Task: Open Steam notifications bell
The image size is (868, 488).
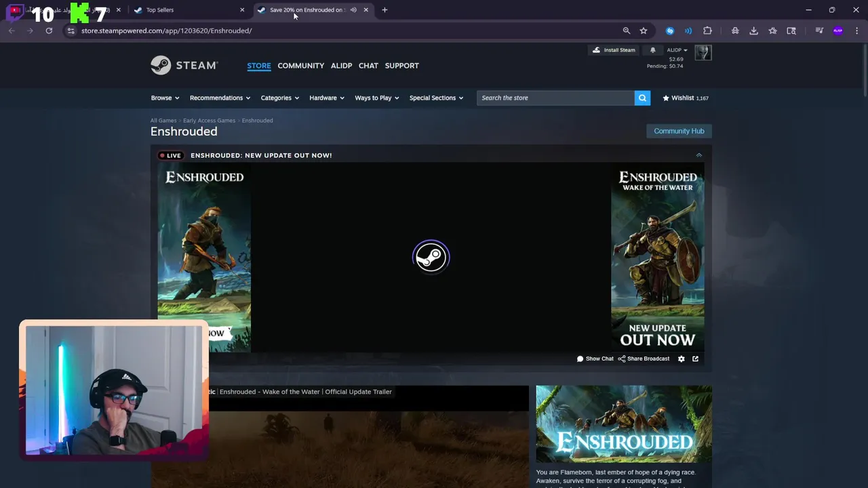Action: [x=653, y=50]
